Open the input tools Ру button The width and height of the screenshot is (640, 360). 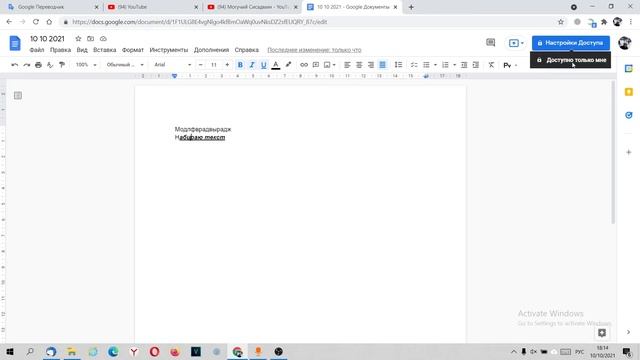507,65
